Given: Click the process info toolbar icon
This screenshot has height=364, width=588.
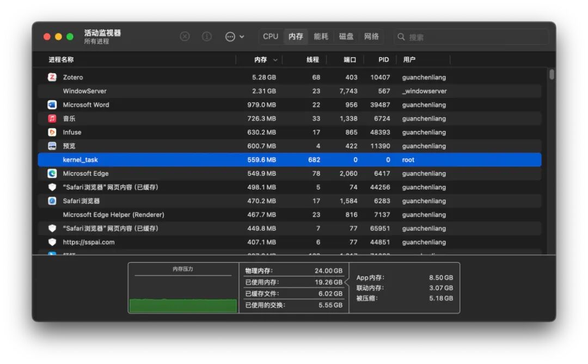Looking at the screenshot, I should (x=207, y=36).
